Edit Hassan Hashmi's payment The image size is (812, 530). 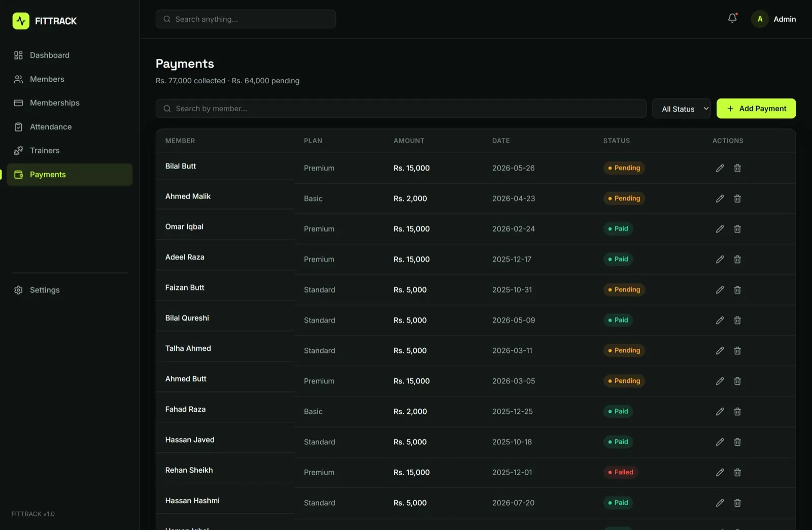click(720, 503)
